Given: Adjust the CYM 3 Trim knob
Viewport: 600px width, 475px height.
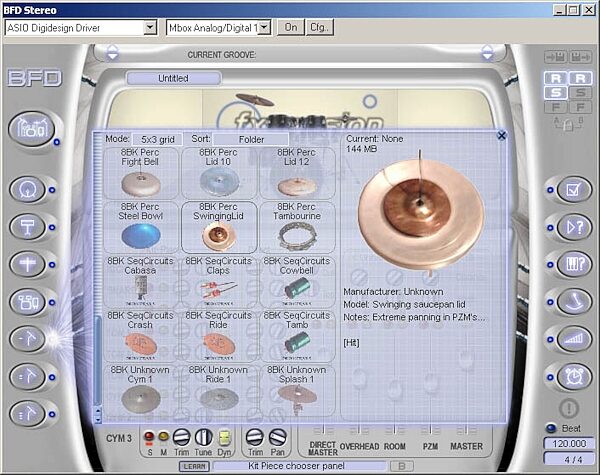Looking at the screenshot, I should tap(181, 437).
